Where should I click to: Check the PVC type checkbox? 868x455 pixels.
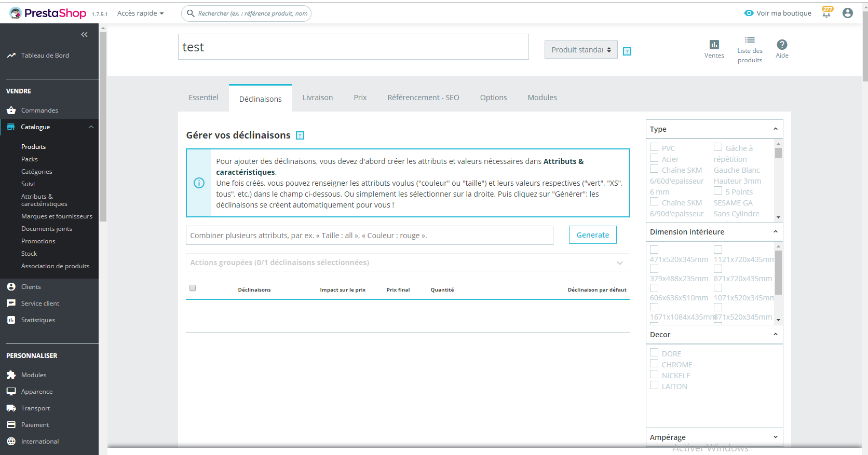click(x=654, y=147)
